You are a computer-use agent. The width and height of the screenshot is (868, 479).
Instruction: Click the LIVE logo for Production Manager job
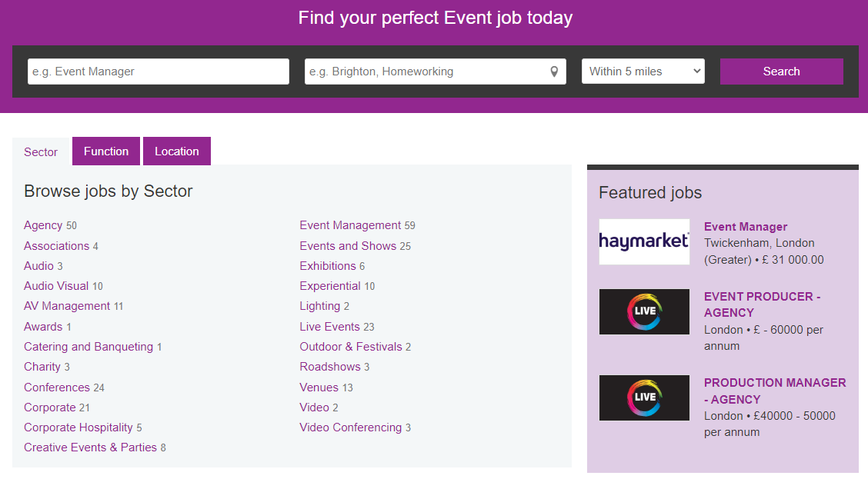pyautogui.click(x=644, y=398)
